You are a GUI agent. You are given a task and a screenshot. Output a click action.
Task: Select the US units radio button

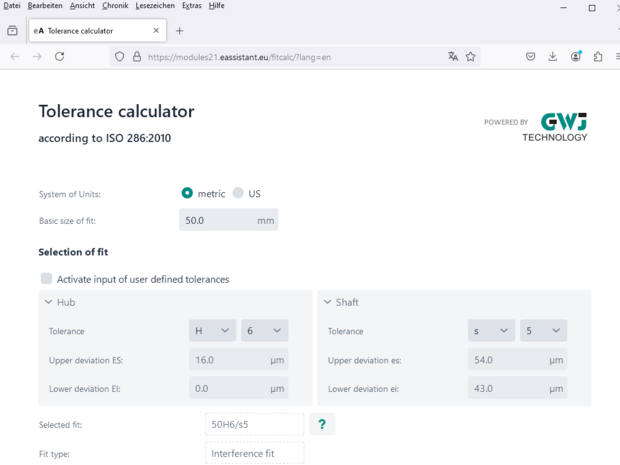point(238,193)
